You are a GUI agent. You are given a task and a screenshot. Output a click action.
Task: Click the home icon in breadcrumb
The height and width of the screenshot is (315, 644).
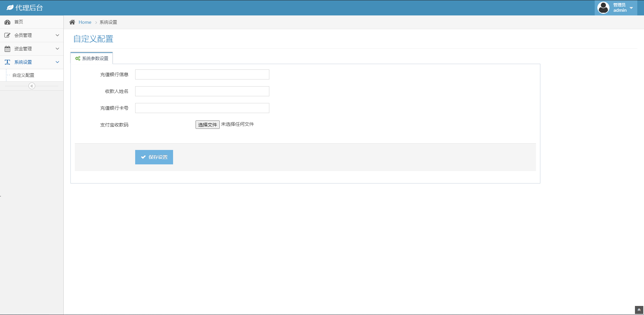click(72, 22)
